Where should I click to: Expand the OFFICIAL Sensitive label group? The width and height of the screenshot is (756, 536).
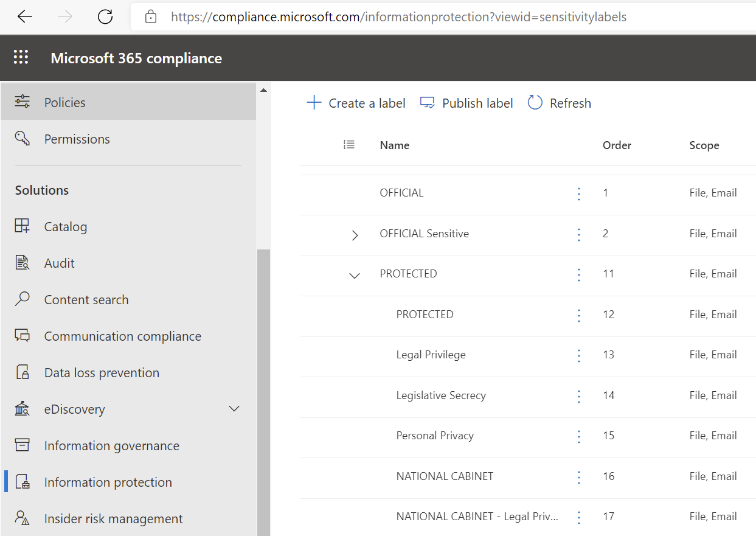coord(355,235)
